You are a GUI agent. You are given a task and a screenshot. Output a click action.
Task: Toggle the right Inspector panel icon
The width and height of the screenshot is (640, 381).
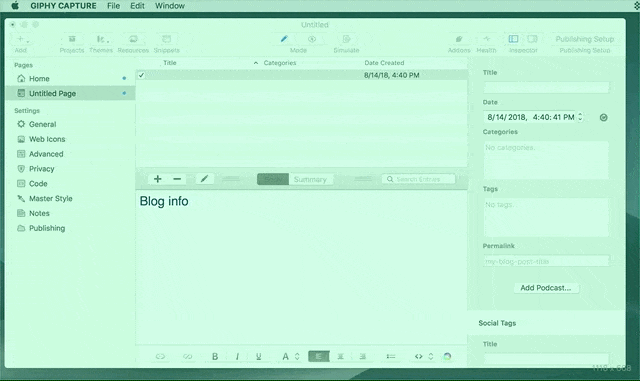point(532,39)
